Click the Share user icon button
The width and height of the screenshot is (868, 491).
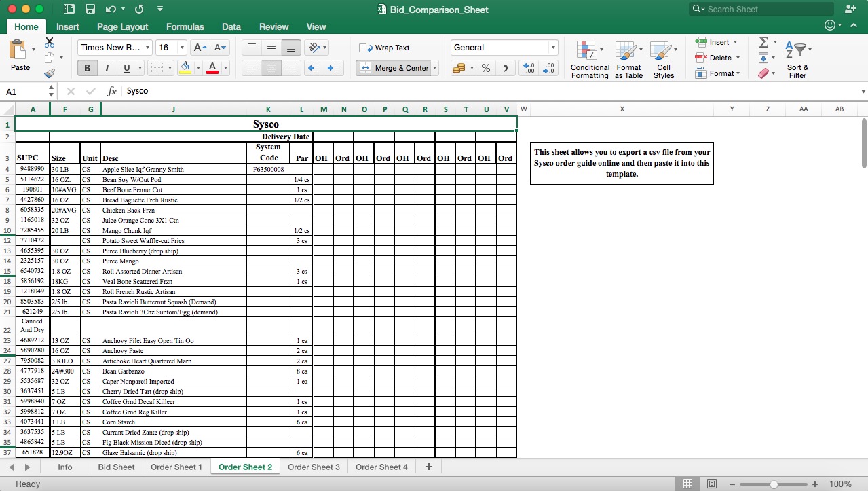click(x=850, y=10)
